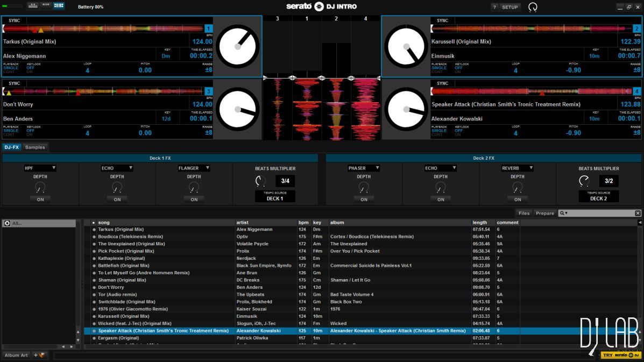Click the clear search X icon
Image resolution: width=644 pixels, height=362 pixels.
pos(638,213)
